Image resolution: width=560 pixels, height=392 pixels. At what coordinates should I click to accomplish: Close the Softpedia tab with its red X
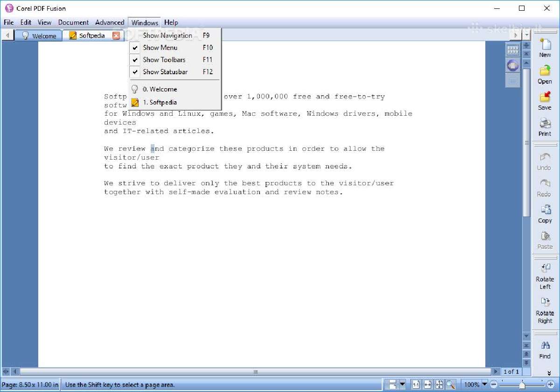coord(116,35)
